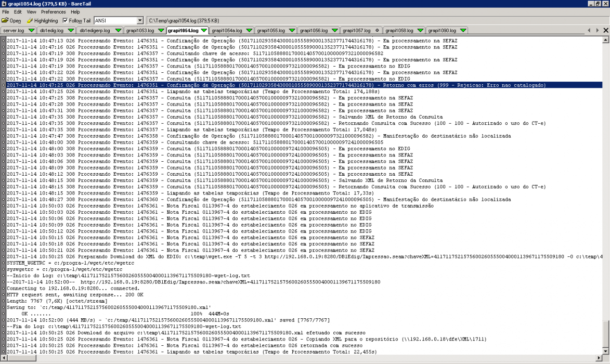610x364 pixels.
Task: Click the line marker beside the 'SYSTEM_WGETRC' row
Action: click(x=3, y=263)
